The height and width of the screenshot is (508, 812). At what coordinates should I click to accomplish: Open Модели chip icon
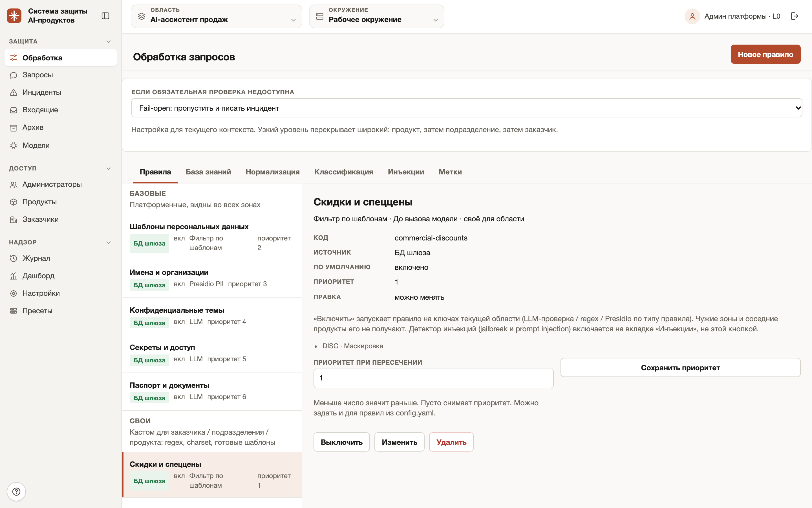click(14, 145)
